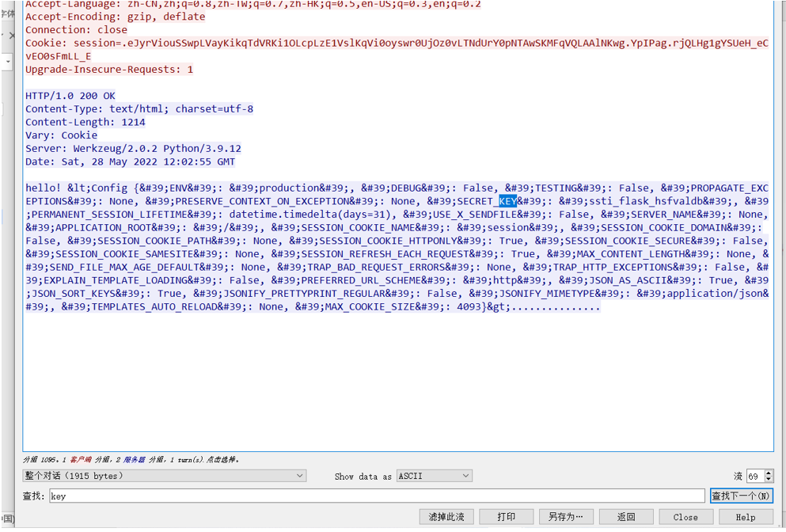The height and width of the screenshot is (532, 786).
Task: Increment the stream number with up arrow
Action: coord(769,473)
